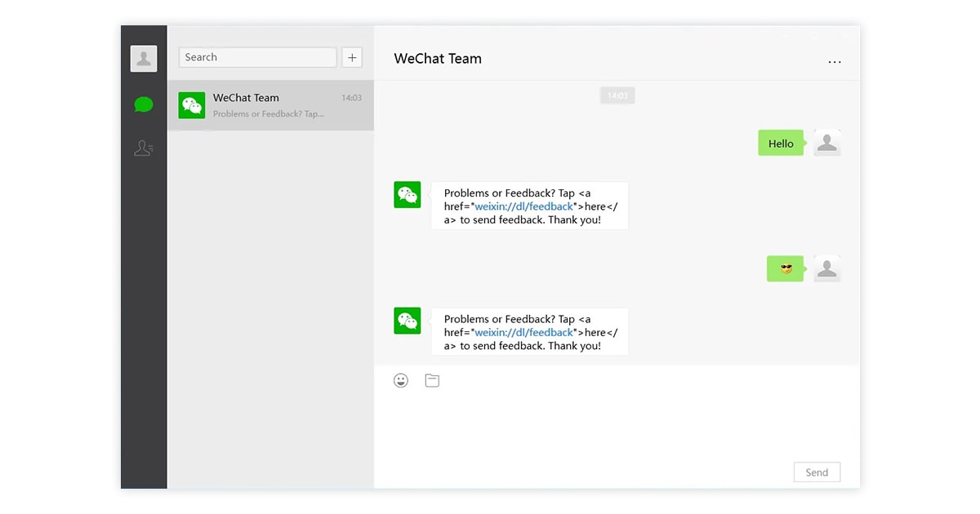Switch to the Chats view
The image size is (980, 514).
(144, 104)
